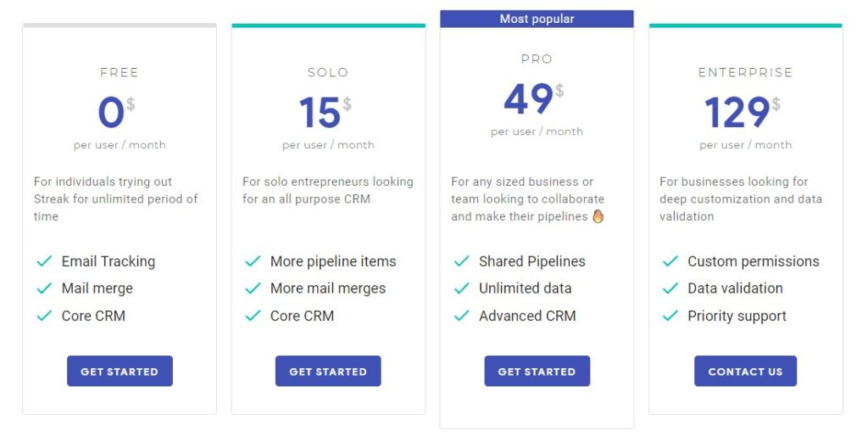The image size is (868, 437).
Task: Click the More mail merges feature text
Action: click(x=328, y=289)
